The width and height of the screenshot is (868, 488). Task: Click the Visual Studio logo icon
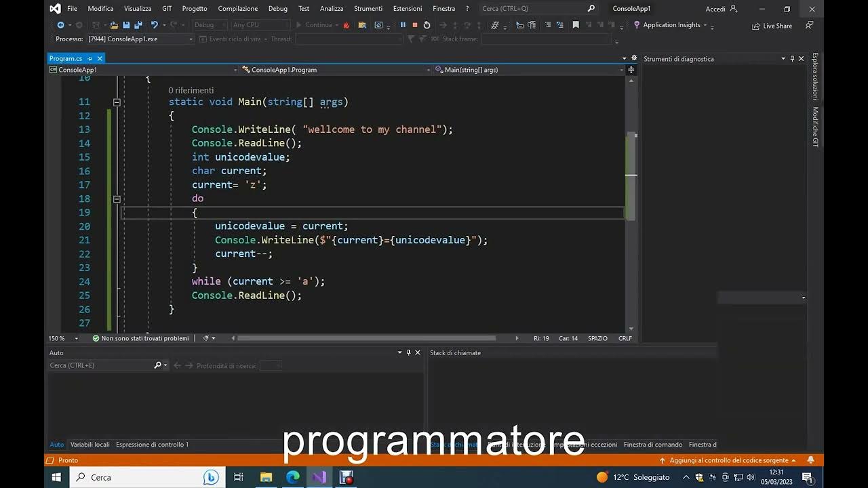point(55,9)
